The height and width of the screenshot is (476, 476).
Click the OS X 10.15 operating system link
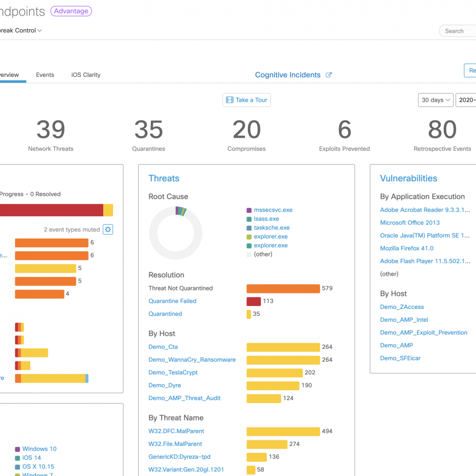[38, 467]
